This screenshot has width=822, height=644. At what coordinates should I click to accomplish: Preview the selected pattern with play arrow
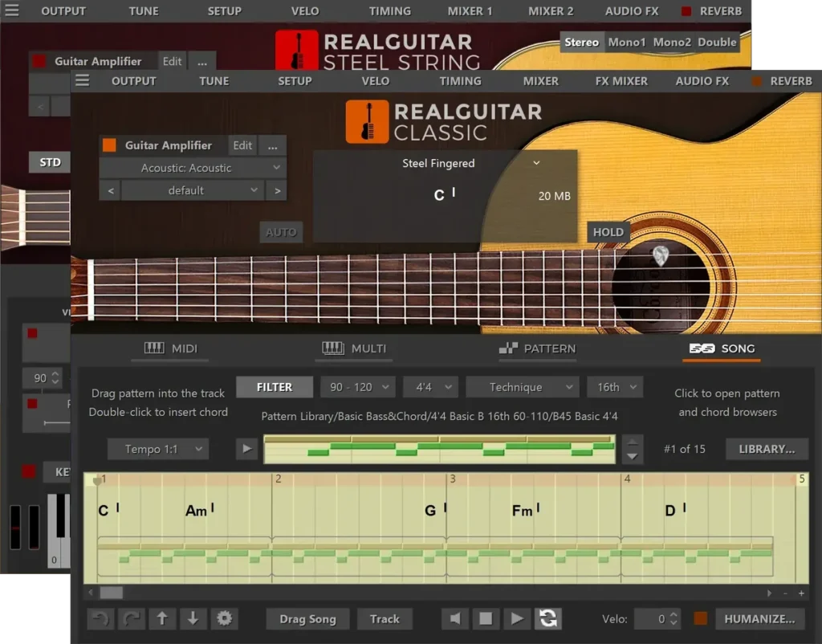(x=246, y=449)
